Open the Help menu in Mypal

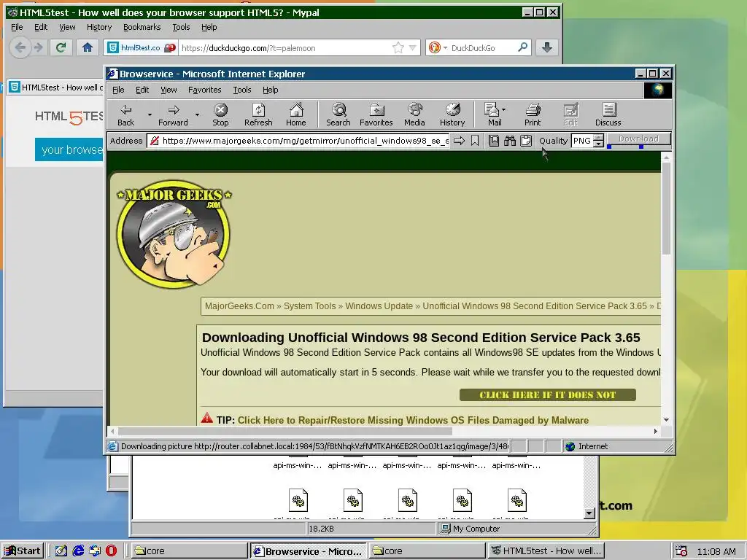coord(209,27)
